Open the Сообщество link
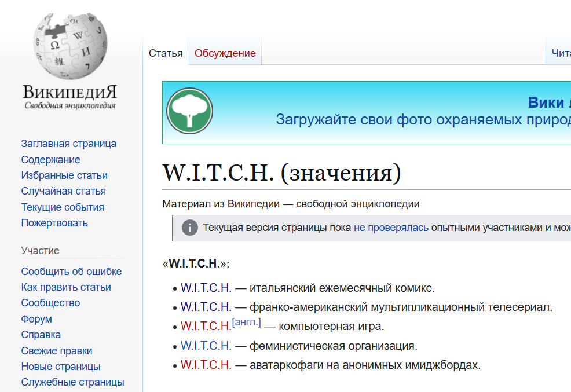571x392 pixels. click(x=50, y=303)
